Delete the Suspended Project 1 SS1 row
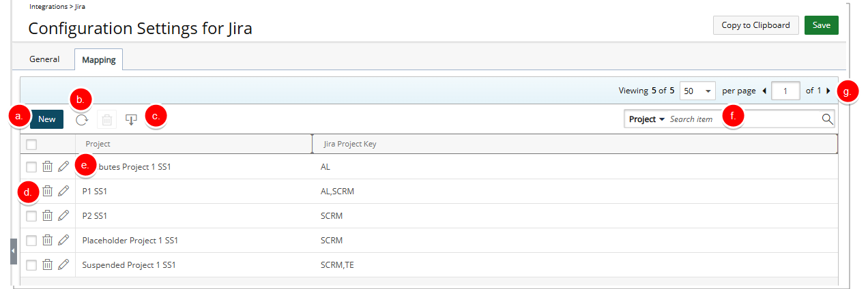This screenshot has height=289, width=868. [x=48, y=265]
